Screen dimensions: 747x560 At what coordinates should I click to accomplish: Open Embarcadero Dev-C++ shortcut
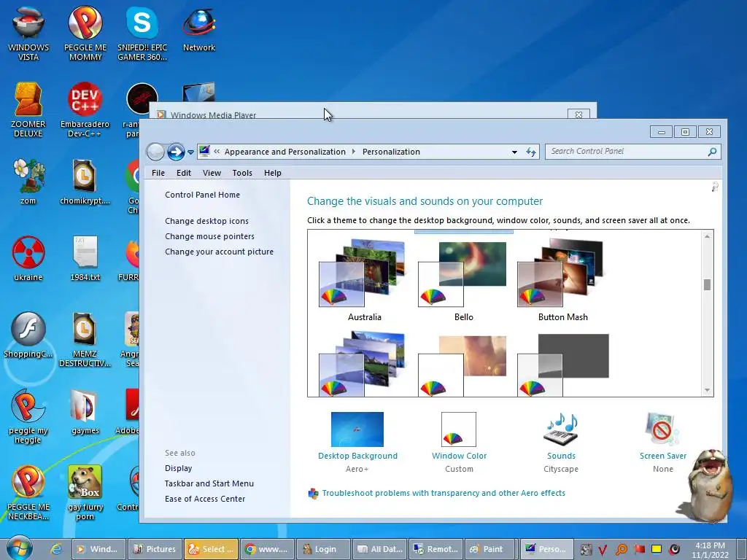click(x=85, y=109)
